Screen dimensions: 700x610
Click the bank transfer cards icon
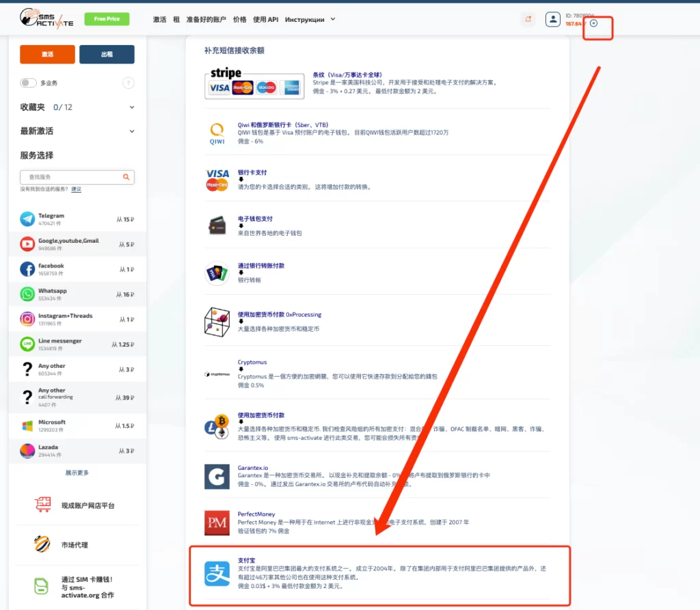(217, 273)
